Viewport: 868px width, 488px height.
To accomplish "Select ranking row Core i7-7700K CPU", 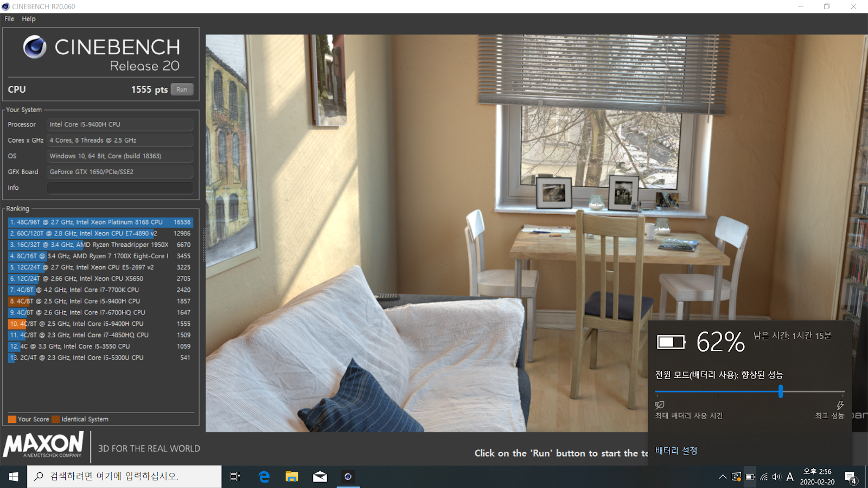I will point(100,290).
